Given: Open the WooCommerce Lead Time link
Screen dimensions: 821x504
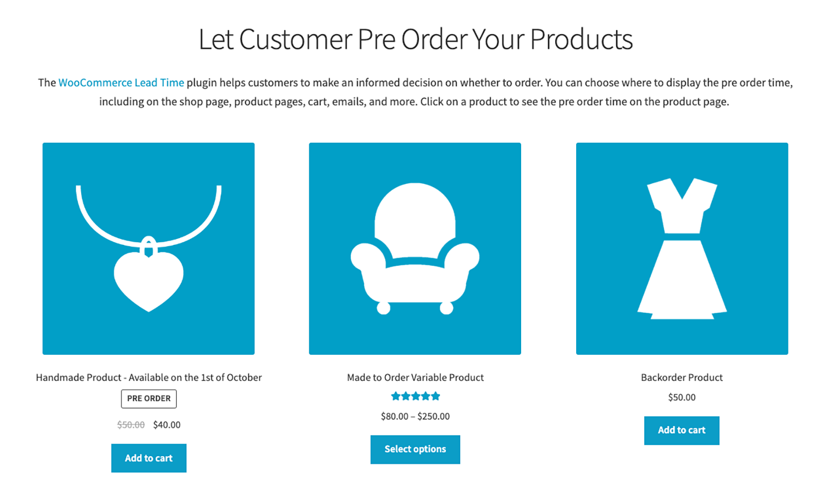Looking at the screenshot, I should click(121, 82).
